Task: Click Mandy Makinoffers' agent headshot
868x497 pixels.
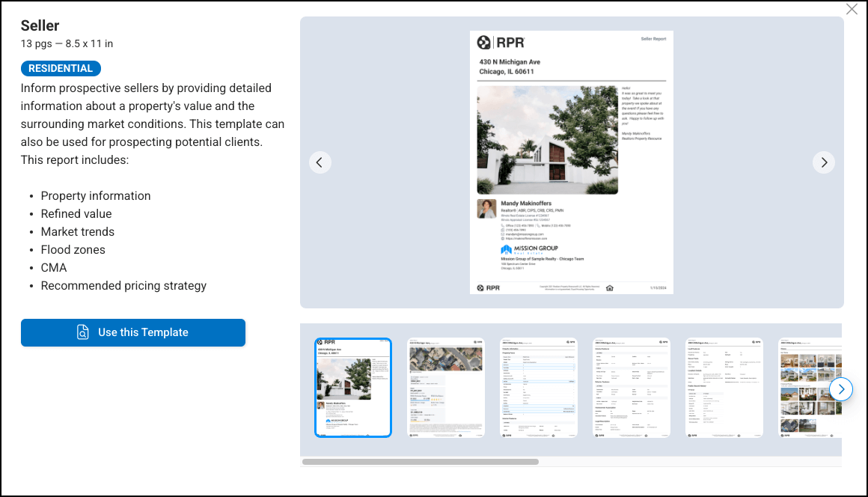Action: point(487,209)
